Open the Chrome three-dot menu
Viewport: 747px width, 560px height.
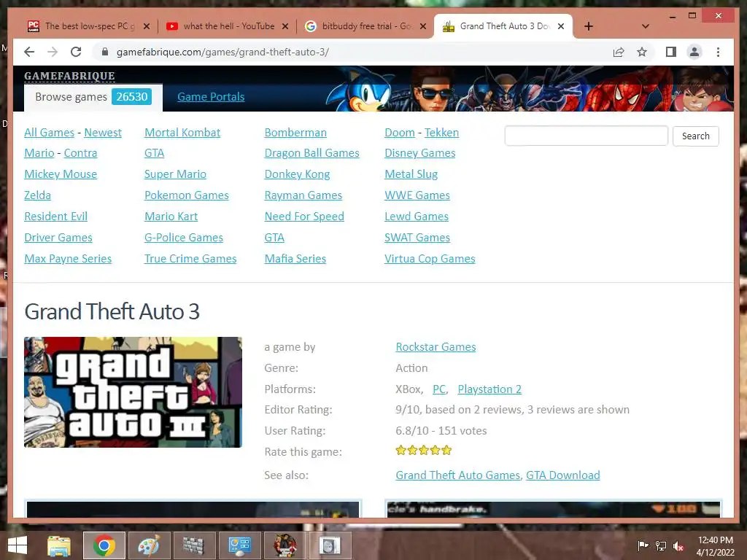(x=718, y=52)
